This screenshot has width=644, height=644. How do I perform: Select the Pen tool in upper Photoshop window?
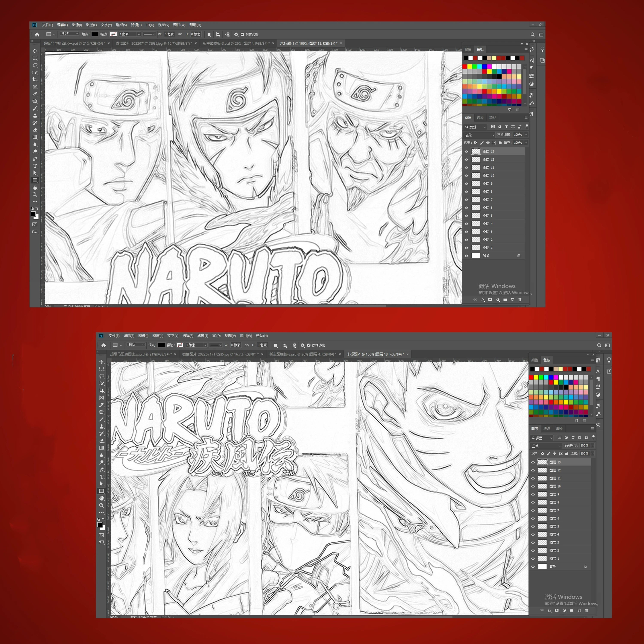click(35, 159)
